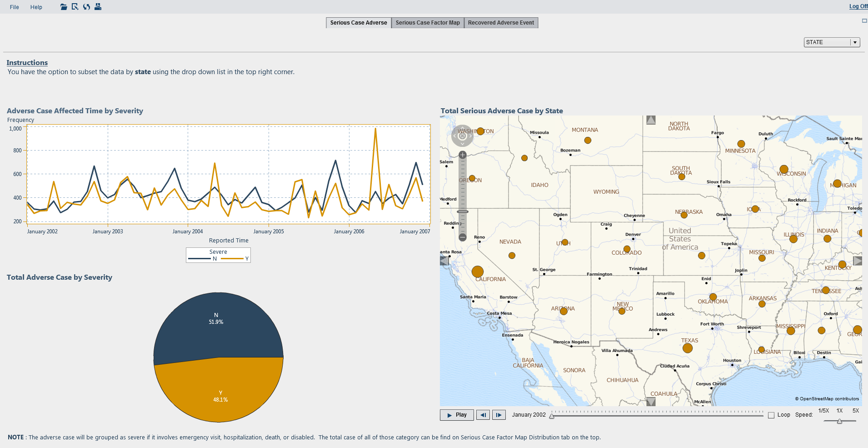Click the Missouri bubble on map
This screenshot has width=868, height=448.
(x=762, y=258)
